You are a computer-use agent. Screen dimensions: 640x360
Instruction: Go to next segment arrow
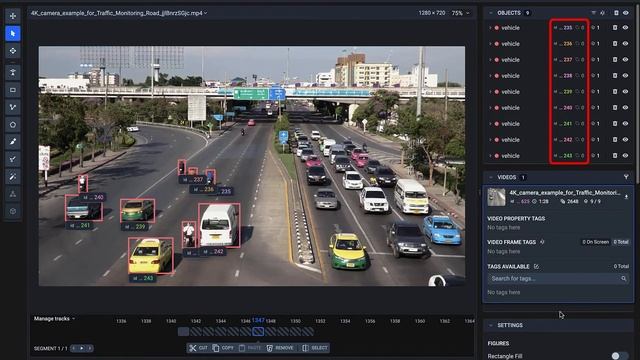(x=90, y=348)
